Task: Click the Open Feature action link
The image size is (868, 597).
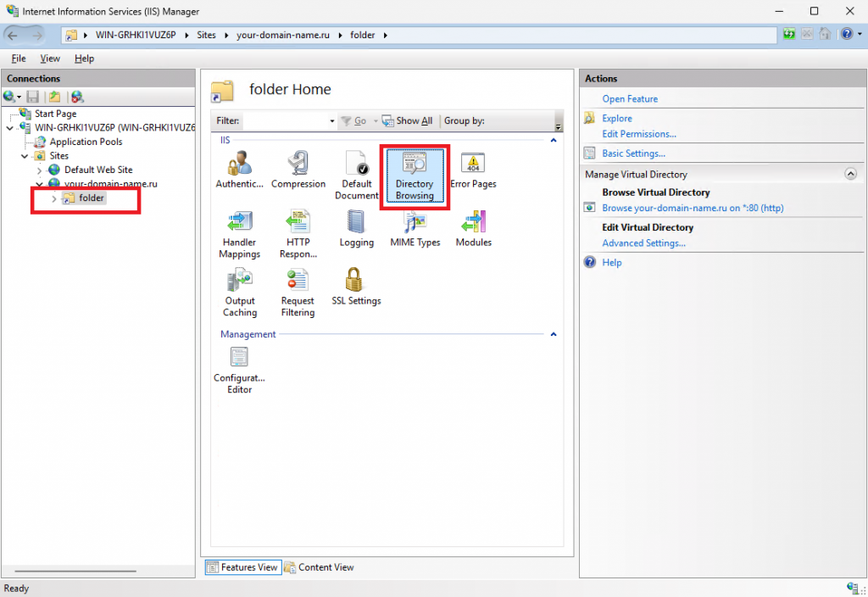Action: (630, 99)
